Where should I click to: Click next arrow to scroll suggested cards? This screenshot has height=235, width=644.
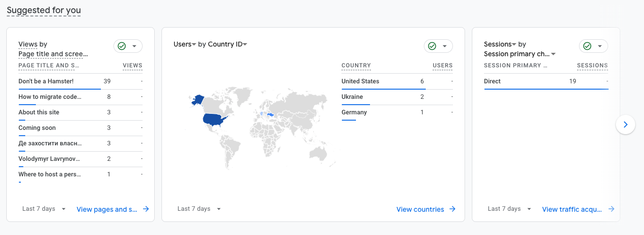[625, 125]
